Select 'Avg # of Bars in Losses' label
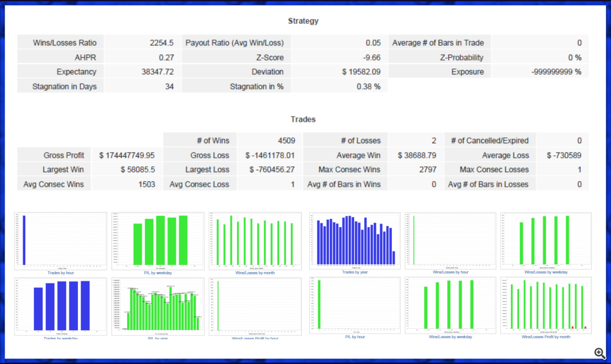The width and height of the screenshot is (611, 364). (x=488, y=184)
